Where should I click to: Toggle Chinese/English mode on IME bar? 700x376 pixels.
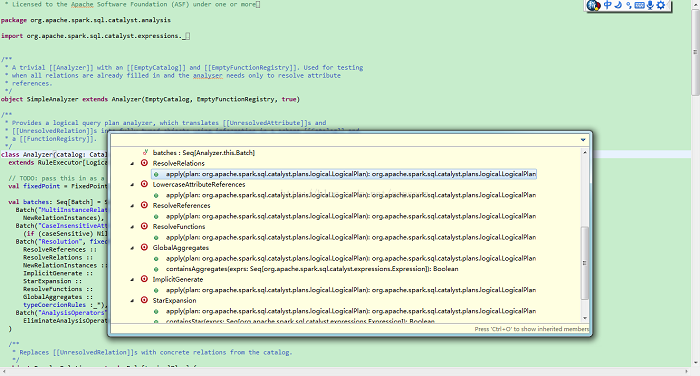(608, 5)
